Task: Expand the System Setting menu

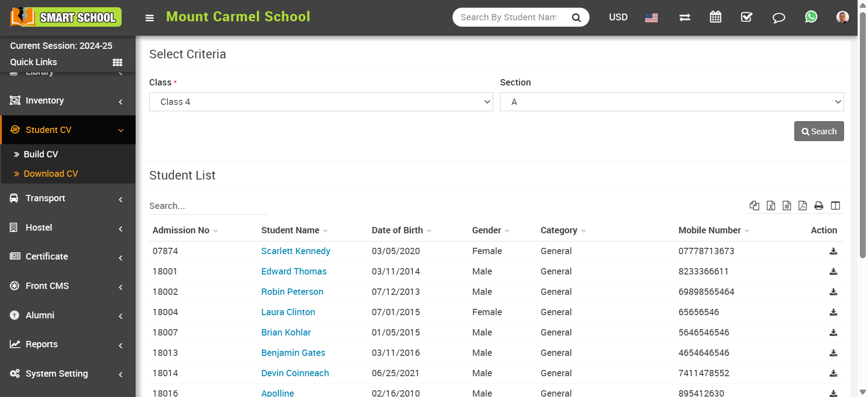Action: (68, 374)
